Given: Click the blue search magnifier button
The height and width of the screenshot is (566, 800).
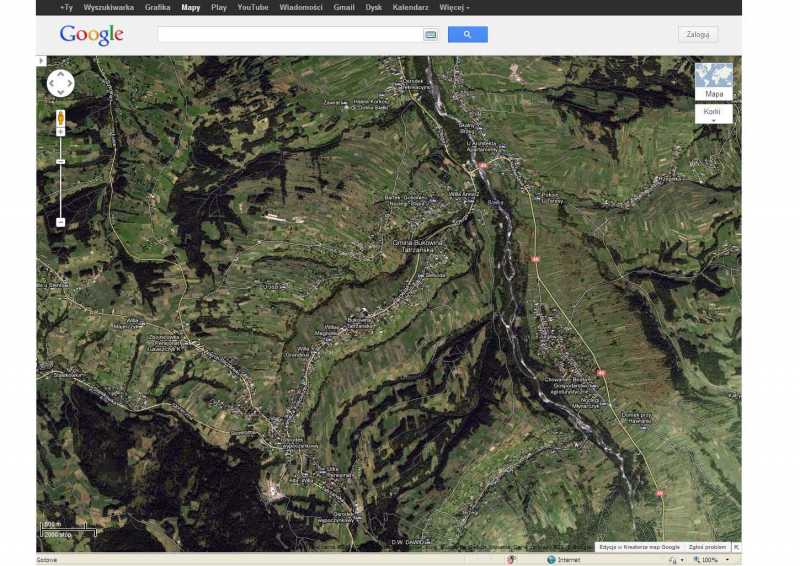Looking at the screenshot, I should pos(467,34).
